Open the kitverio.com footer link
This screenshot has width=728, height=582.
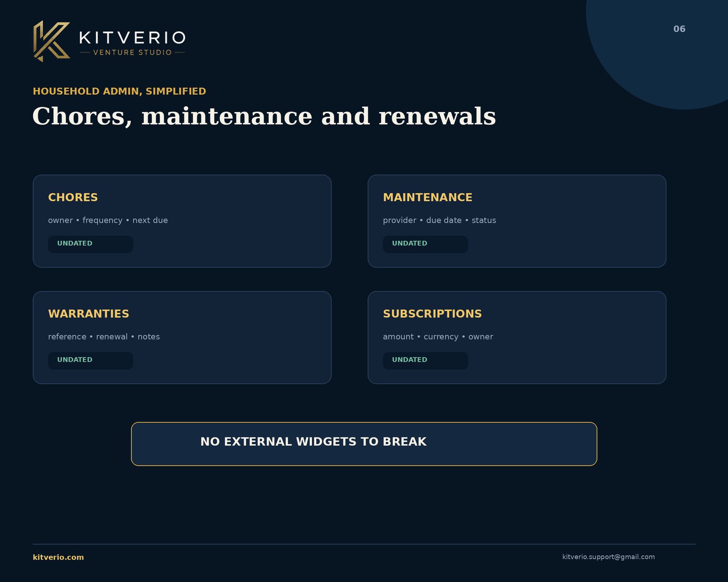point(58,557)
